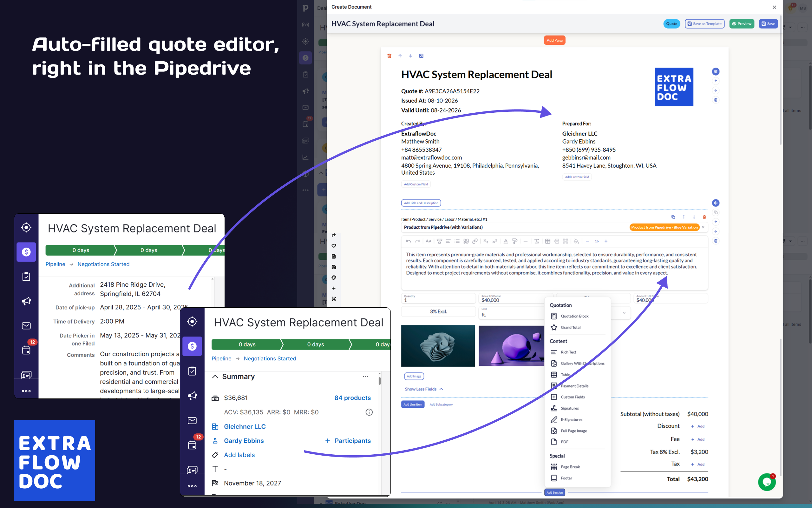Click the info icon beside ACV/ARR/MRR
Image resolution: width=812 pixels, height=508 pixels.
pos(369,412)
